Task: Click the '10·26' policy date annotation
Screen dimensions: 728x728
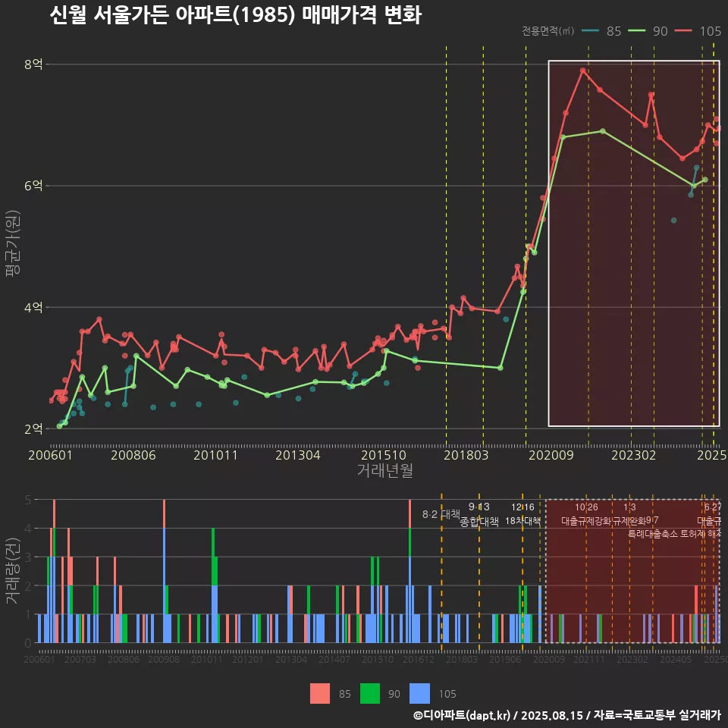Action: 586,507
